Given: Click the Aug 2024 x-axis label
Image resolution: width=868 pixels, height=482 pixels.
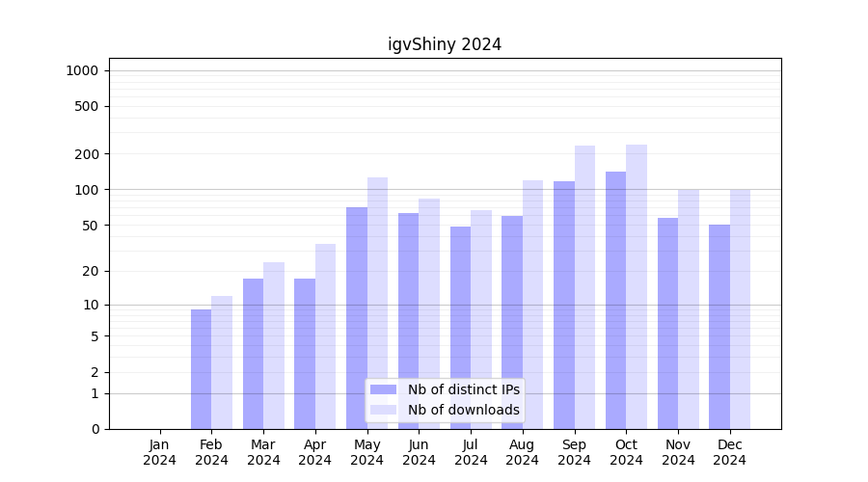Looking at the screenshot, I should click(523, 452).
